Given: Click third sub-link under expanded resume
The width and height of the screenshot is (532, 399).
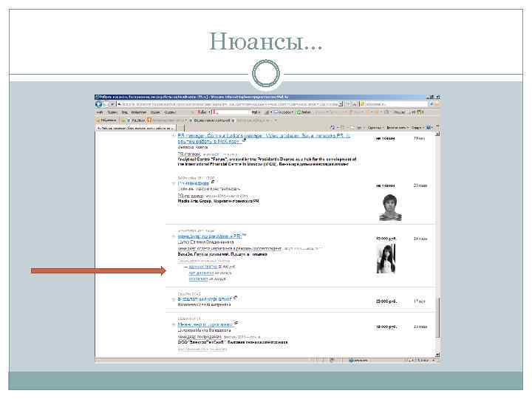Looking at the screenshot, I should click(198, 279).
